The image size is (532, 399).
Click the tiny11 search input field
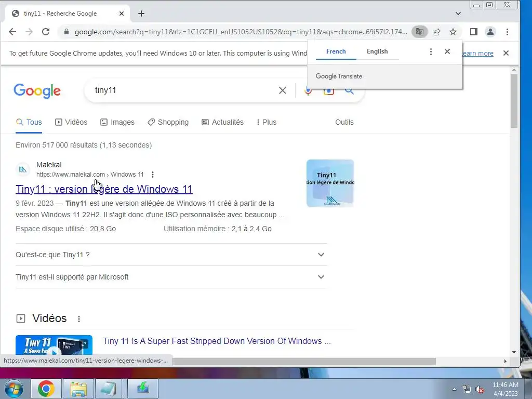pyautogui.click(x=183, y=90)
